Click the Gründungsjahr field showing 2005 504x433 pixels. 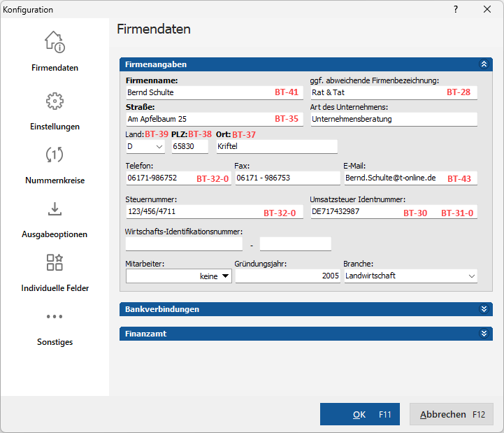pyautogui.click(x=288, y=276)
